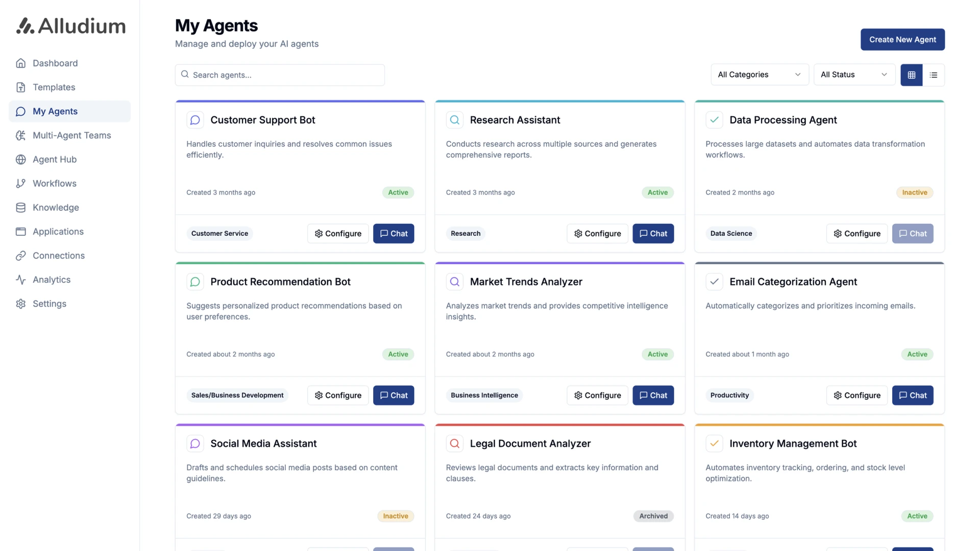Configure the Email Categorization Agent
This screenshot has width=980, height=551.
click(x=856, y=395)
